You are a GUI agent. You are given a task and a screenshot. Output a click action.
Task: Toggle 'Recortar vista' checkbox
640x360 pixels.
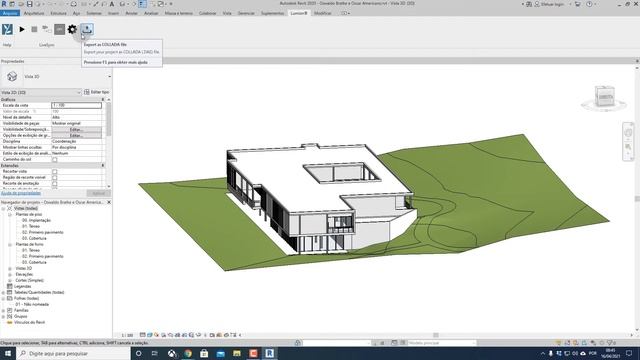pyautogui.click(x=55, y=172)
